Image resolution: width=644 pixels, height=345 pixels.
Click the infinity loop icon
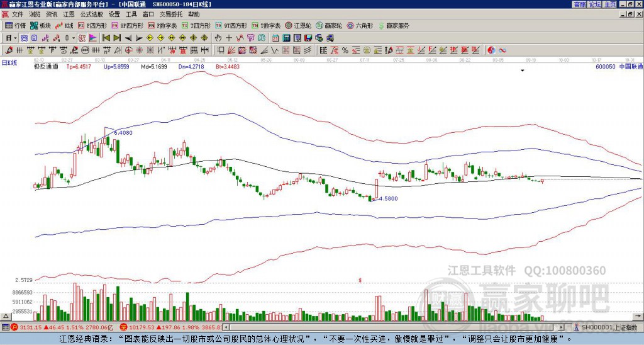pos(502,50)
